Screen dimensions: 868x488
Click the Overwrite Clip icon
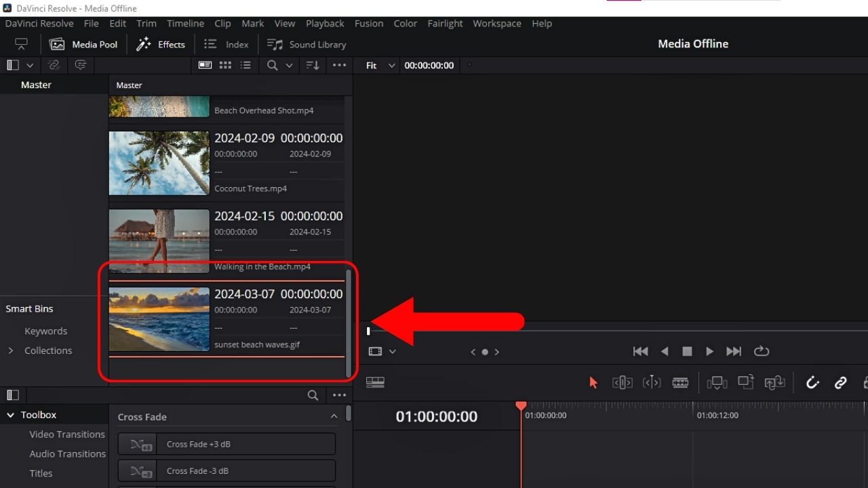pyautogui.click(x=745, y=382)
